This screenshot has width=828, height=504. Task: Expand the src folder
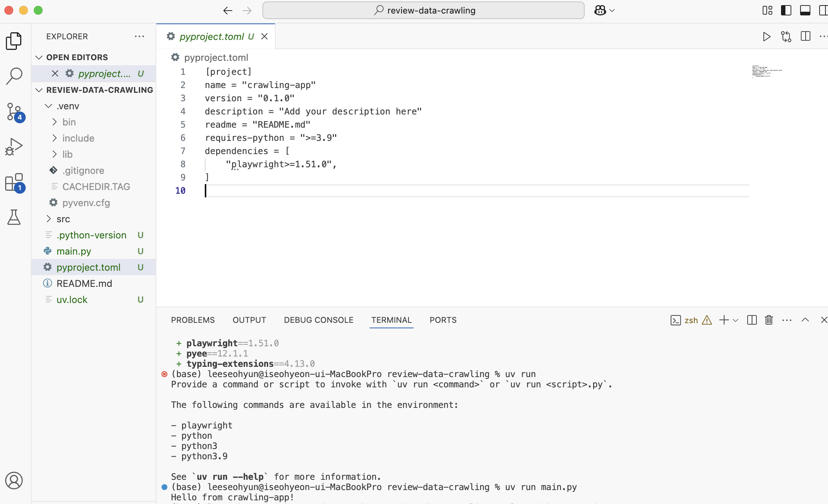pyautogui.click(x=63, y=219)
